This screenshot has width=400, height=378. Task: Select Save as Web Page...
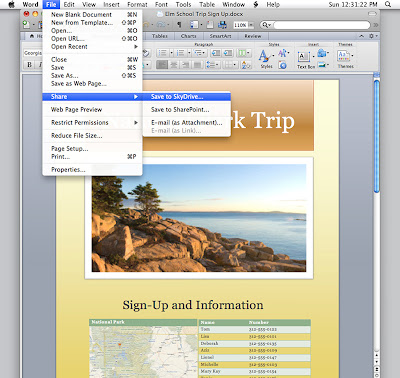(92, 84)
